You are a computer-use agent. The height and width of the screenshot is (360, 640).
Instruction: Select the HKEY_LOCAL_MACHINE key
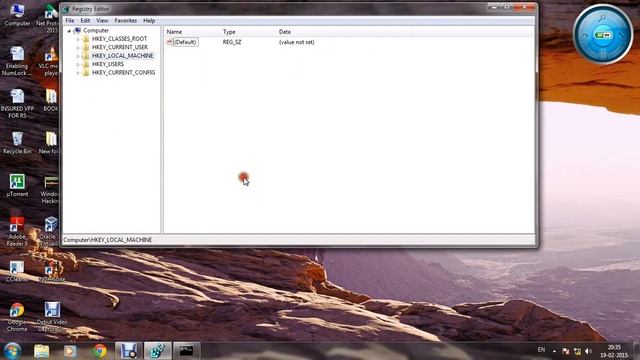pyautogui.click(x=122, y=56)
